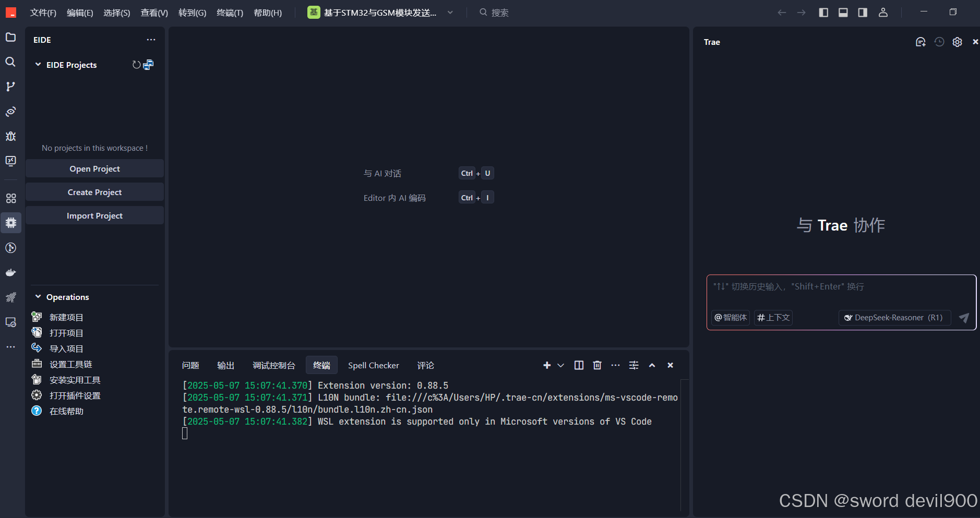Open the Search view in activity bar
This screenshot has height=518, width=980.
[10, 62]
